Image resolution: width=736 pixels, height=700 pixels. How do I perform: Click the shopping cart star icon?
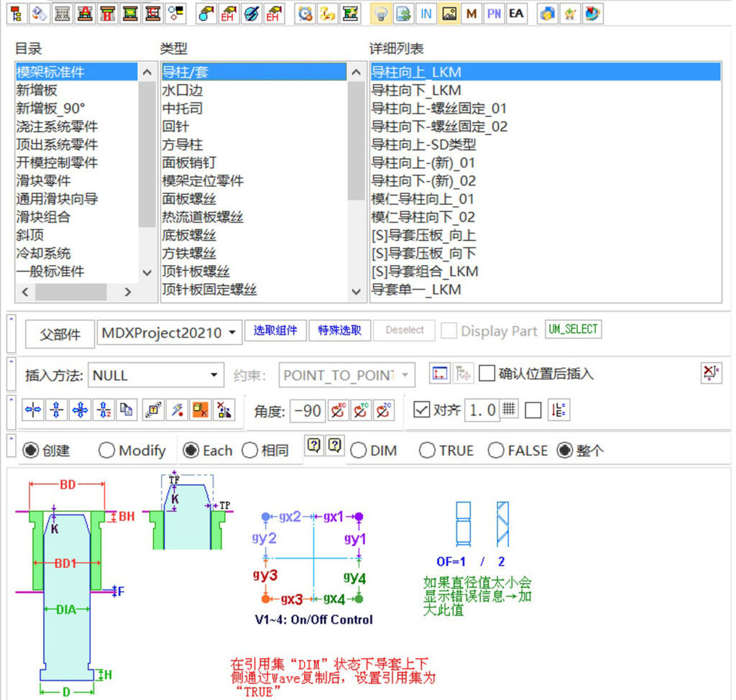click(x=570, y=14)
